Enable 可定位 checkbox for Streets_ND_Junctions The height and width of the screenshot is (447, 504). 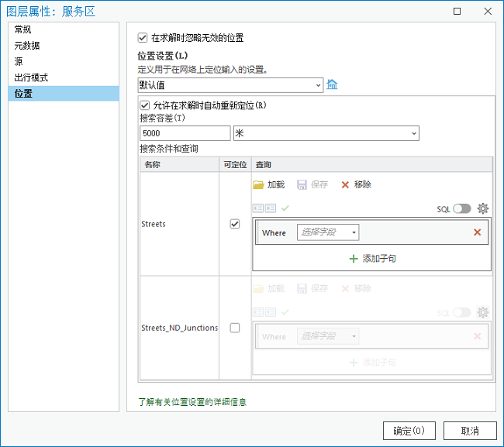[x=235, y=328]
